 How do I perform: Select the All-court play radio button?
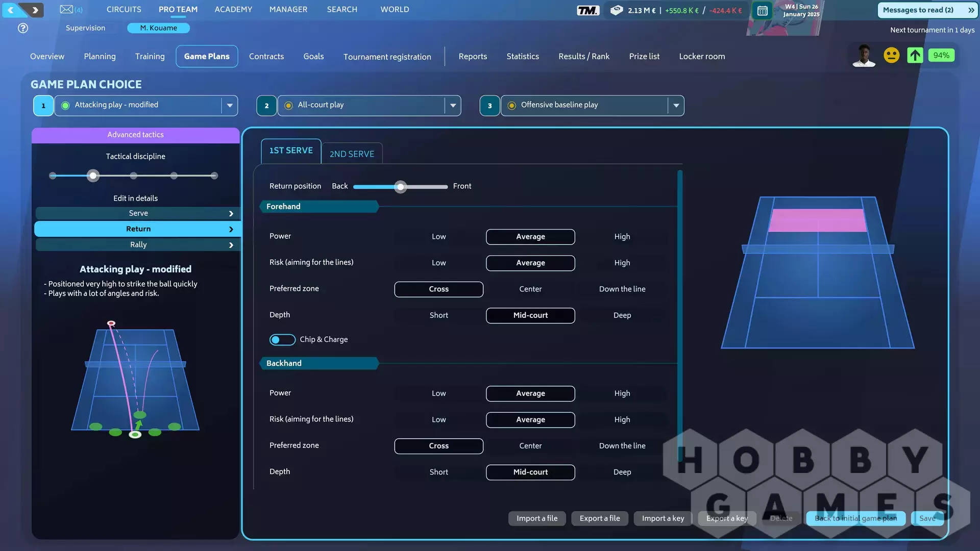pyautogui.click(x=288, y=106)
